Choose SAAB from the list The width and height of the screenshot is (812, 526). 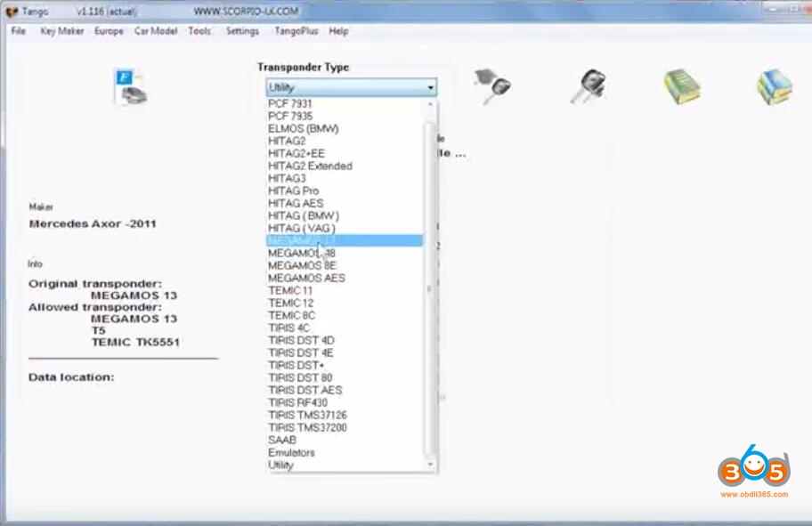point(345,440)
